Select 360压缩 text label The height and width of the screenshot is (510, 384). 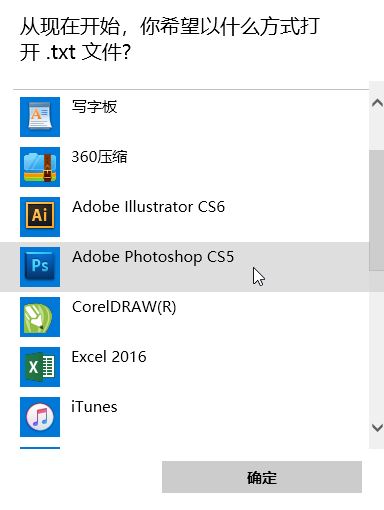(99, 157)
